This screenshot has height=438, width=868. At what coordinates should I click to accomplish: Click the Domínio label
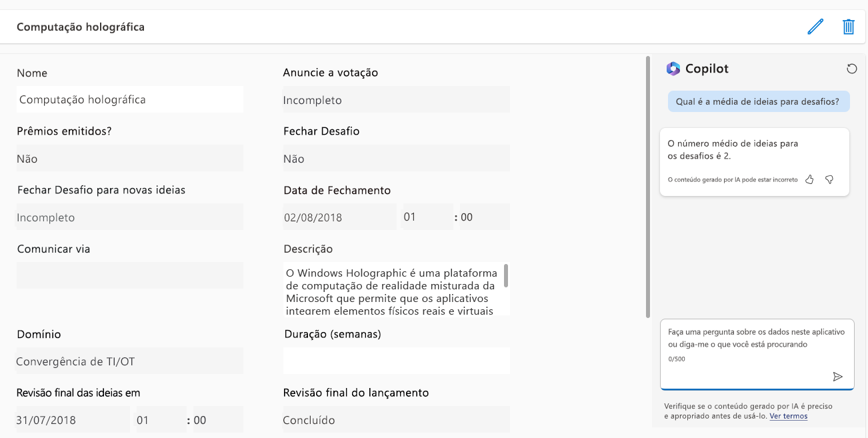pos(39,335)
